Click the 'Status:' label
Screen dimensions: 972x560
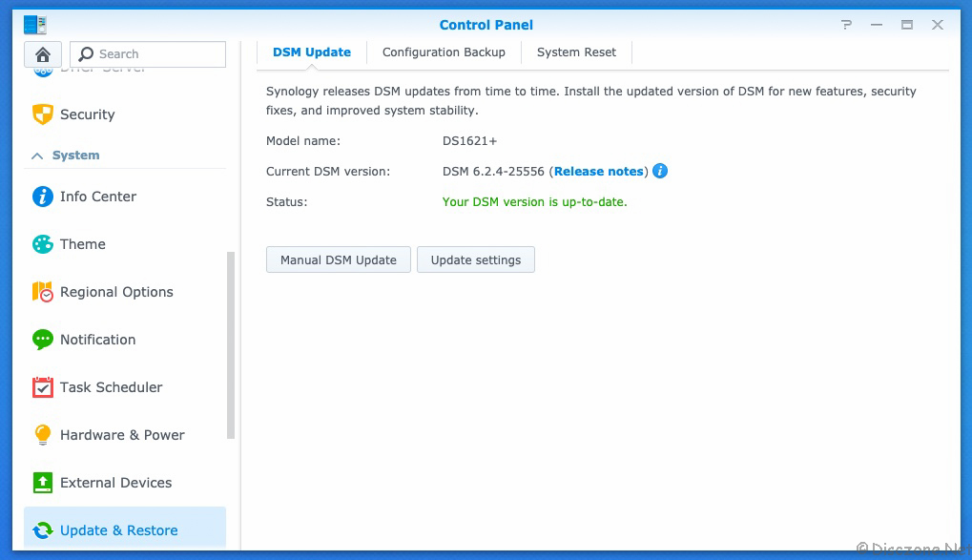[286, 201]
